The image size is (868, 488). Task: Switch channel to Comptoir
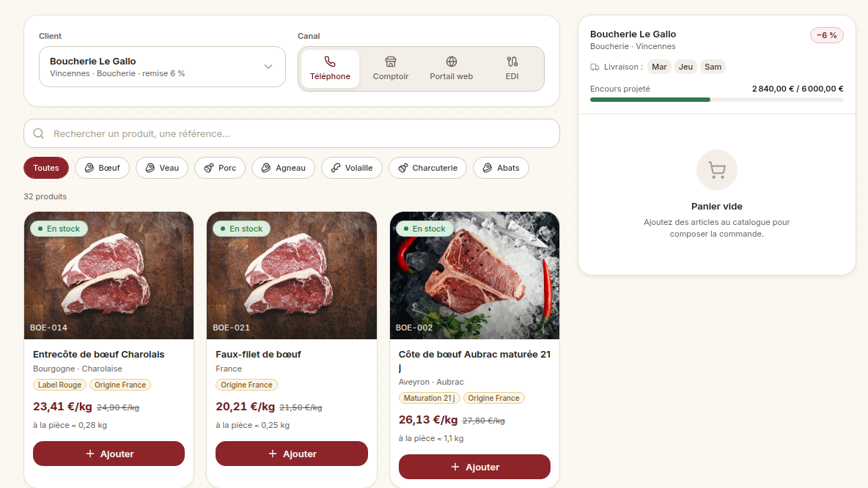click(x=390, y=69)
